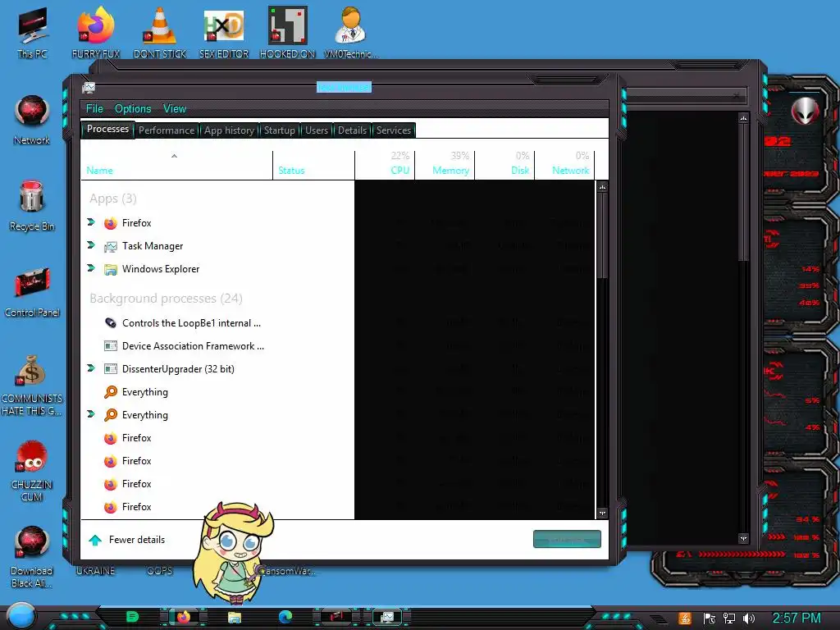
Task: Open the File menu
Action: 94,109
